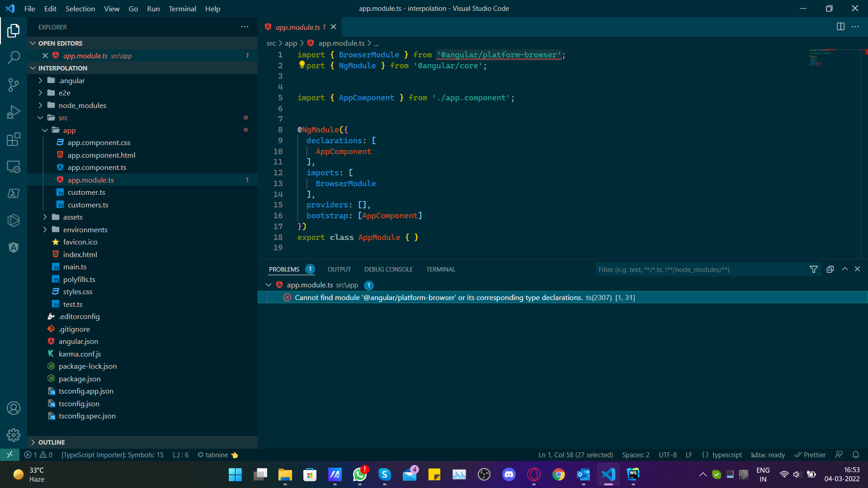Click the notifications bell in the status bar
Image resolution: width=868 pixels, height=488 pixels.
(856, 455)
